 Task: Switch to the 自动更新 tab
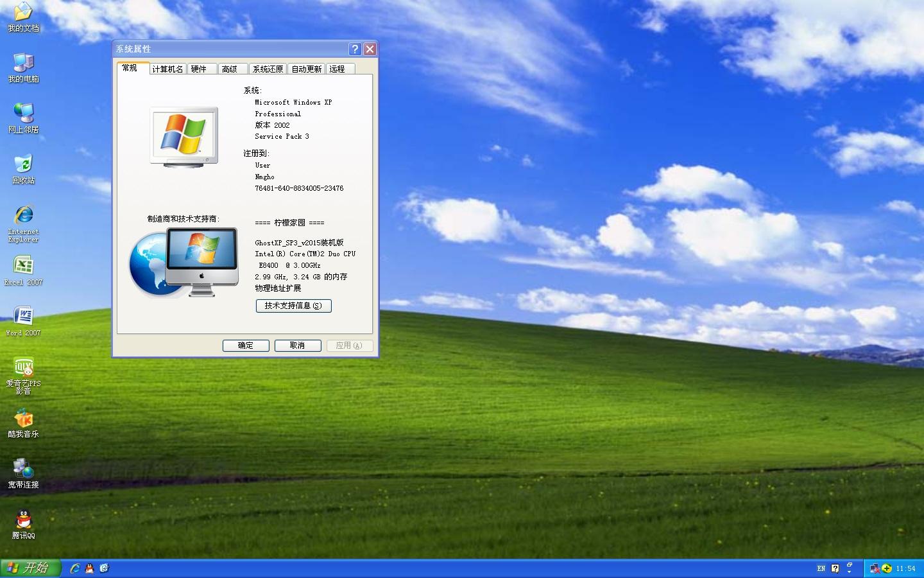(x=307, y=69)
